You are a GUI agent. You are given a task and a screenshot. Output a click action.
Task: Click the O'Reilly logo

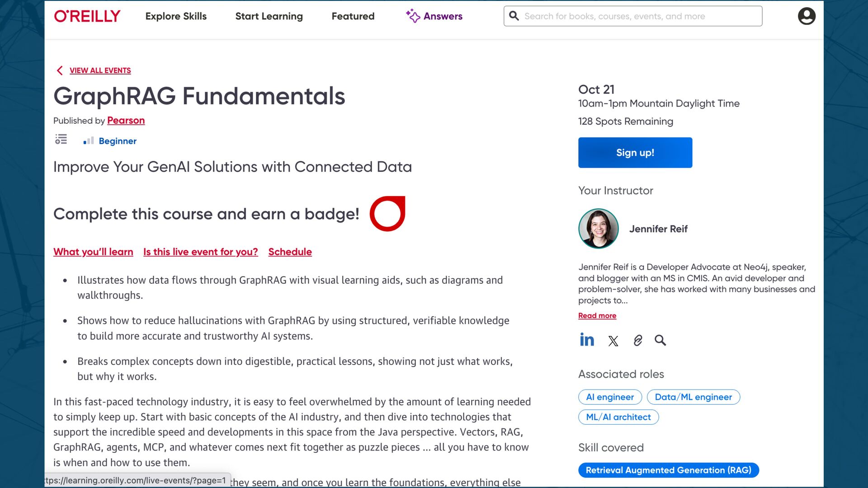coord(87,16)
